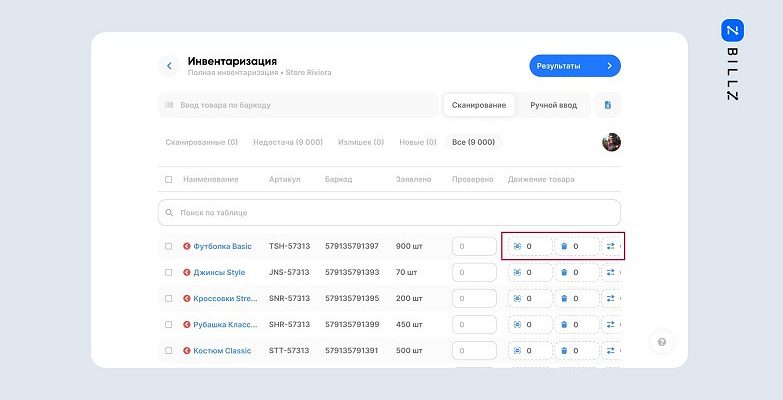Screen dimensions: 783x400
Task: Click the Поиск по таблице search field
Action: point(389,212)
